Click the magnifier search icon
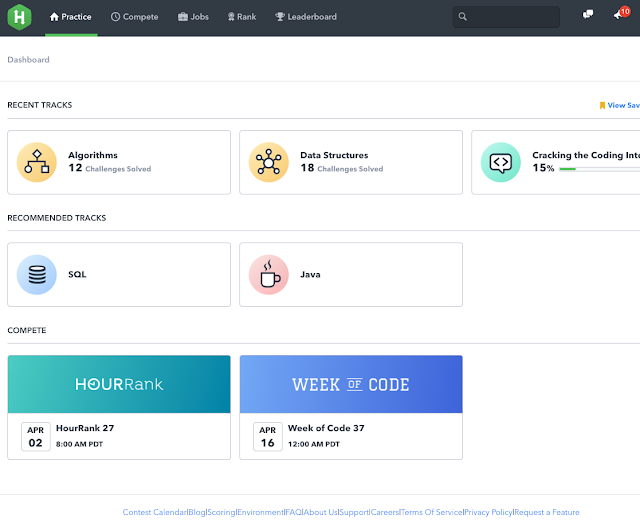 coord(462,17)
